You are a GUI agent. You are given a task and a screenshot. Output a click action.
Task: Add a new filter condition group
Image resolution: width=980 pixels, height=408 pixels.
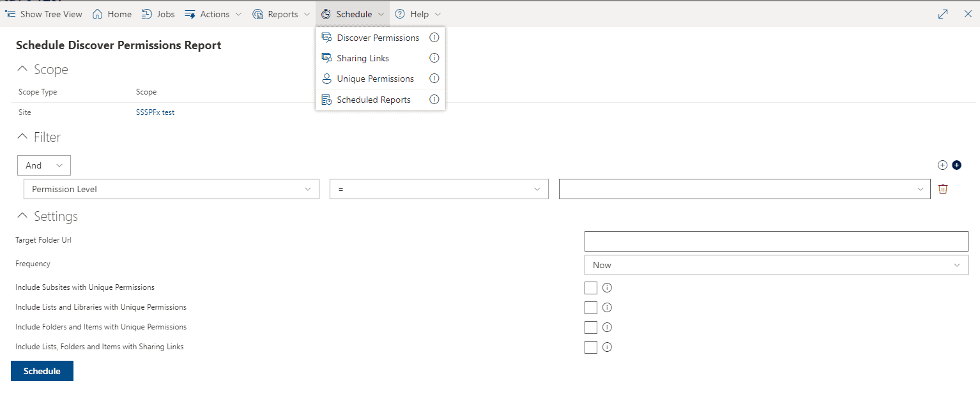pyautogui.click(x=956, y=165)
